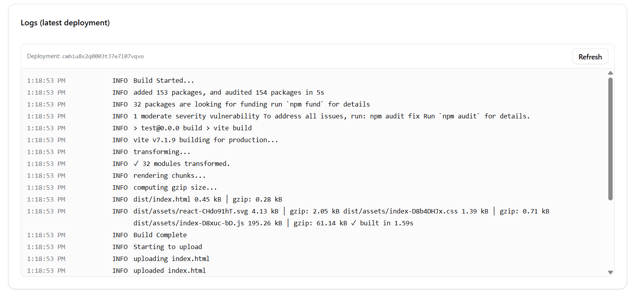Select the deployment ID cmhiu8s2q0003t37e7107vqvo
The height and width of the screenshot is (297, 644).
[103, 56]
